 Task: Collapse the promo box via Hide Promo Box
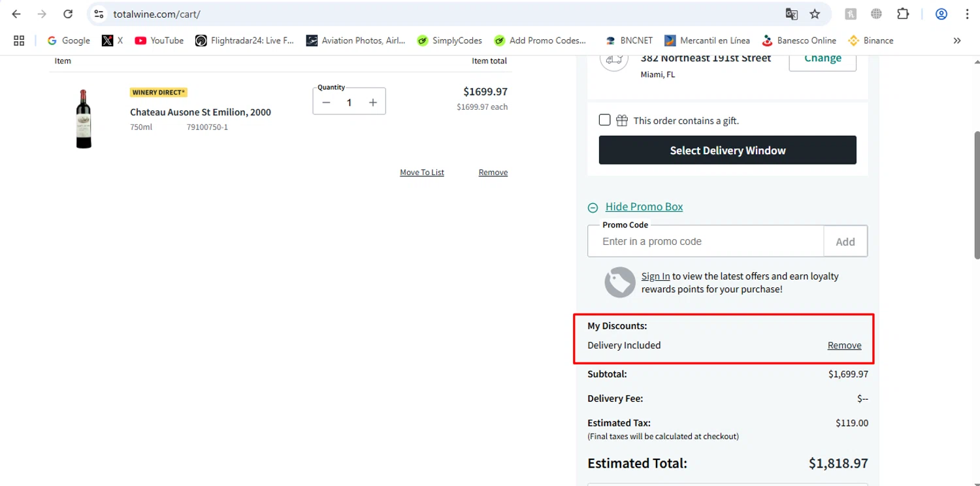(644, 207)
